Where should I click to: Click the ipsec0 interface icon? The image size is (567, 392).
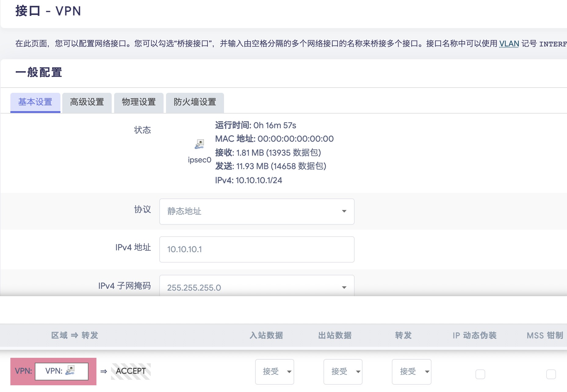coord(199,144)
